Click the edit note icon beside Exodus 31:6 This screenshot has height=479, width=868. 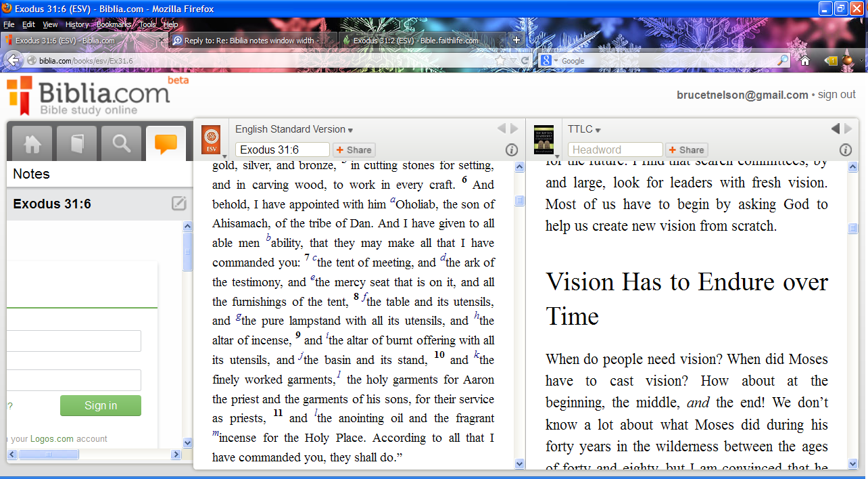point(178,203)
